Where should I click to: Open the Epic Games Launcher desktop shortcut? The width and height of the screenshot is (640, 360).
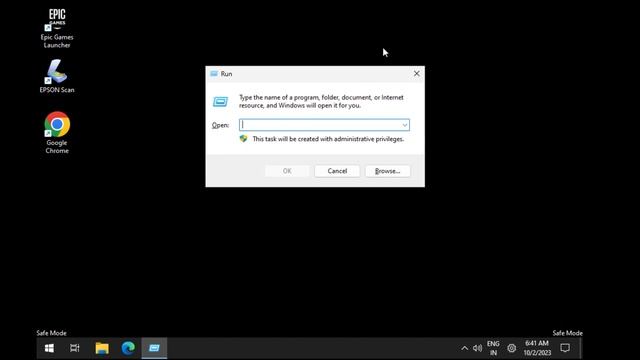pos(57,28)
